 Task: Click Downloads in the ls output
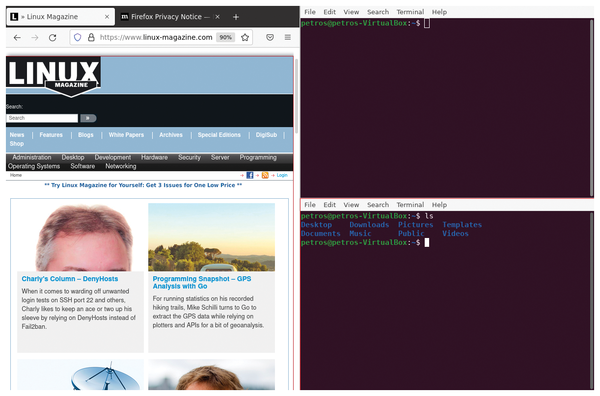tap(369, 225)
